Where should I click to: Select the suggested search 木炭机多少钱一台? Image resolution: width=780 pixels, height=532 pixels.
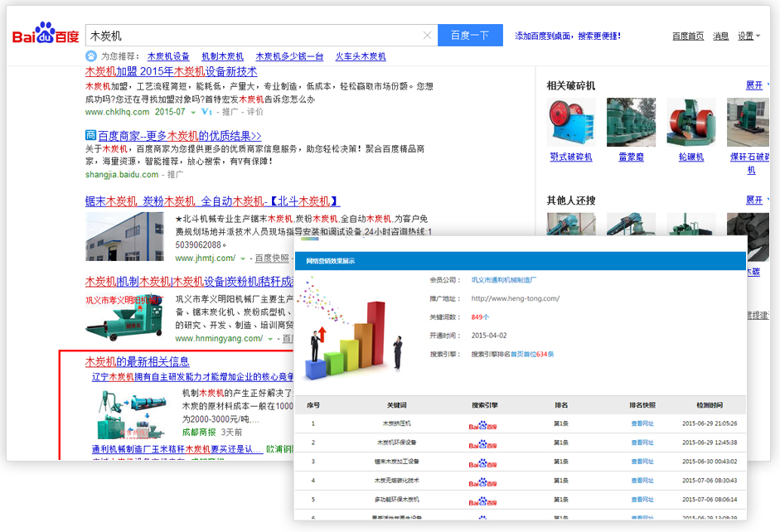point(289,56)
